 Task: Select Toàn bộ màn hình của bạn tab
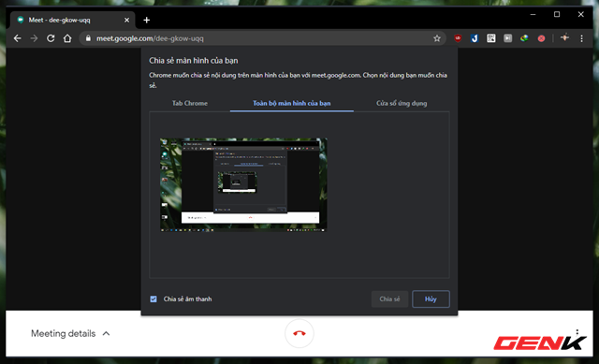tap(292, 103)
